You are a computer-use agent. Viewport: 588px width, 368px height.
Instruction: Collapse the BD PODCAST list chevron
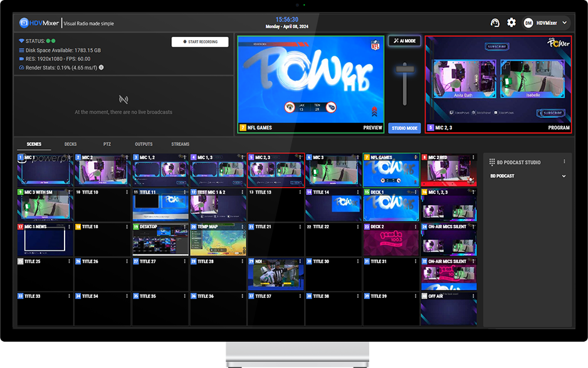(564, 176)
